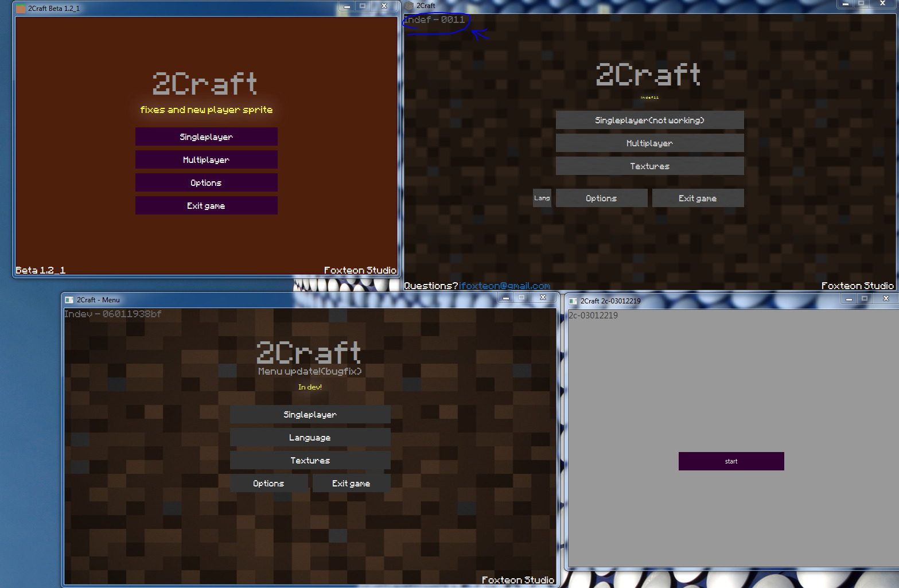
Task: Click the 2Craft logo in 2Craft - Menu window
Action: coord(309,352)
